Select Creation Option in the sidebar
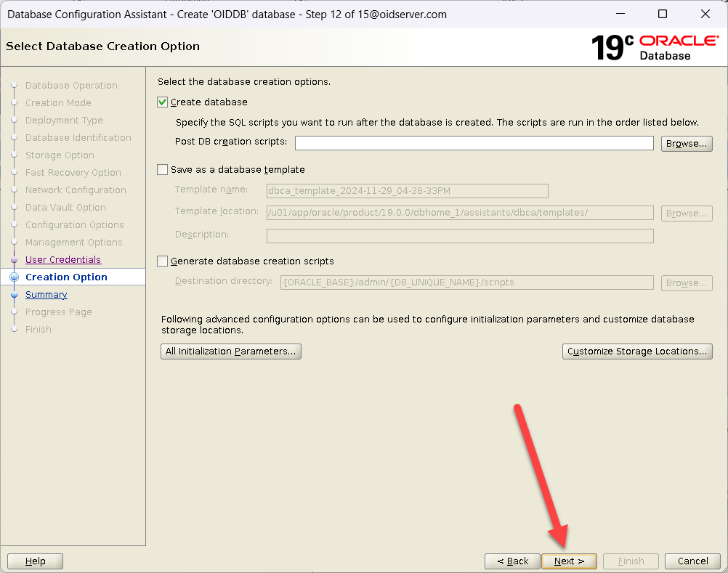Image resolution: width=728 pixels, height=573 pixels. pos(66,277)
